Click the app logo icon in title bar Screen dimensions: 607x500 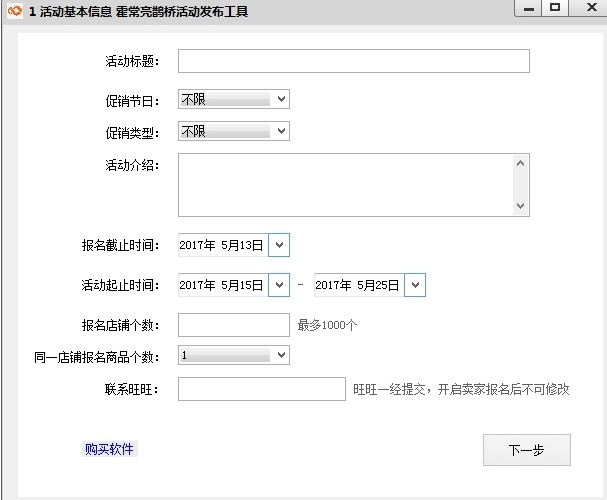[14, 11]
